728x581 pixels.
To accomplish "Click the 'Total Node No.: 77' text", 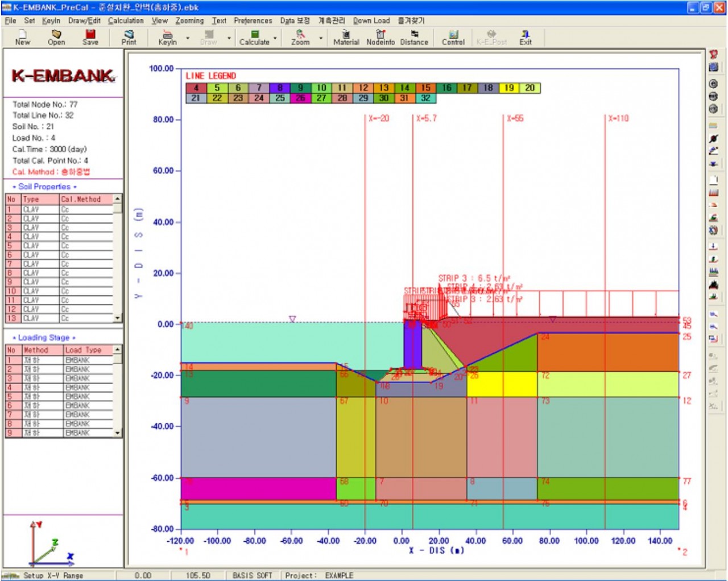I will pyautogui.click(x=45, y=104).
